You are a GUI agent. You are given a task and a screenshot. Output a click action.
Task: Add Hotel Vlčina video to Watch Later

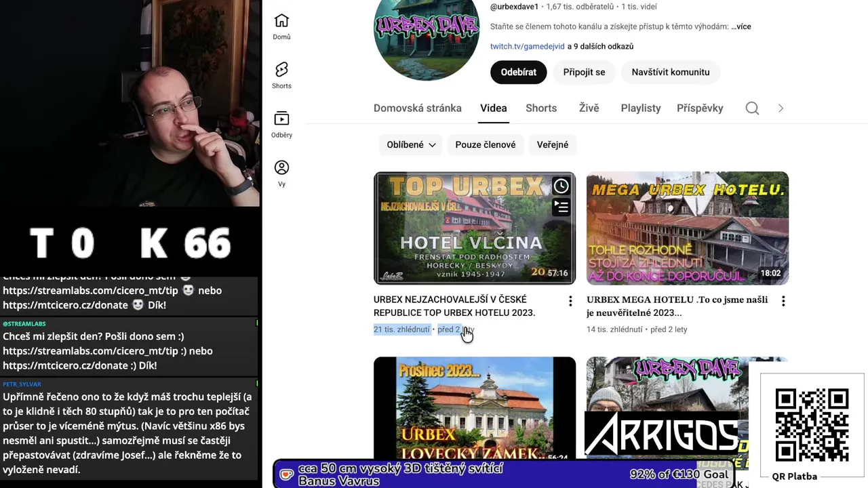[561, 186]
